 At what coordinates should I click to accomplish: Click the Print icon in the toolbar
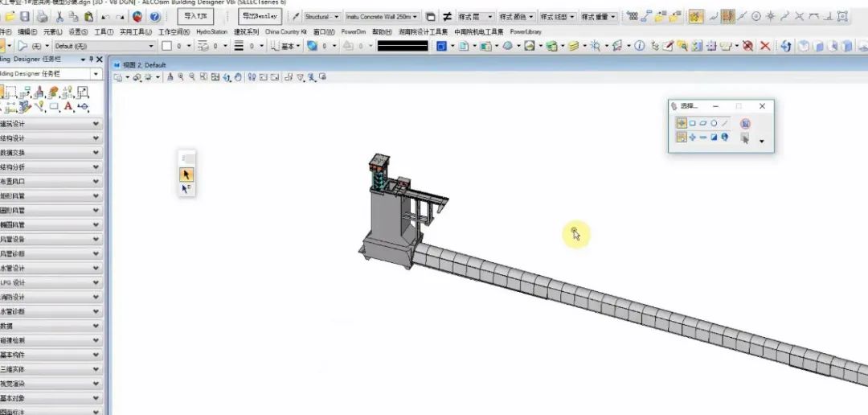coord(42,16)
